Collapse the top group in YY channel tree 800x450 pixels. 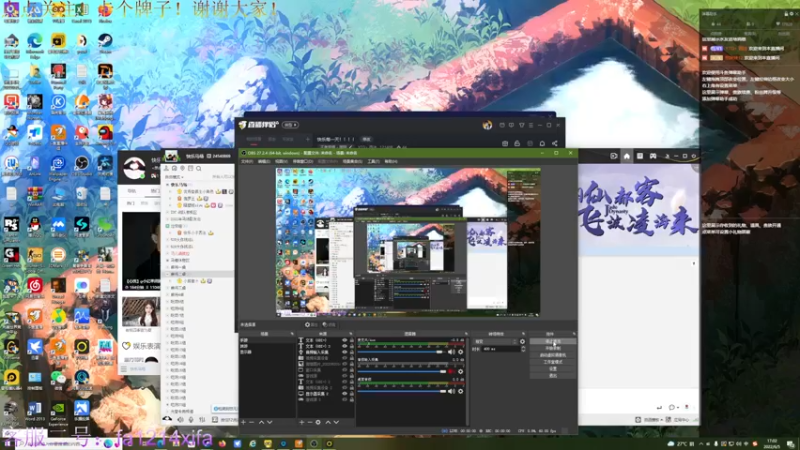click(x=167, y=185)
